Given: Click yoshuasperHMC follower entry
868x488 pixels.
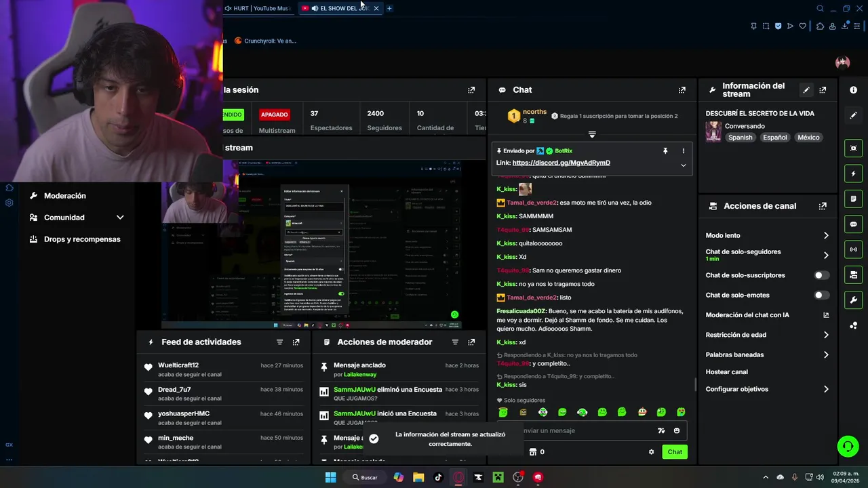Looking at the screenshot, I should pyautogui.click(x=184, y=413).
